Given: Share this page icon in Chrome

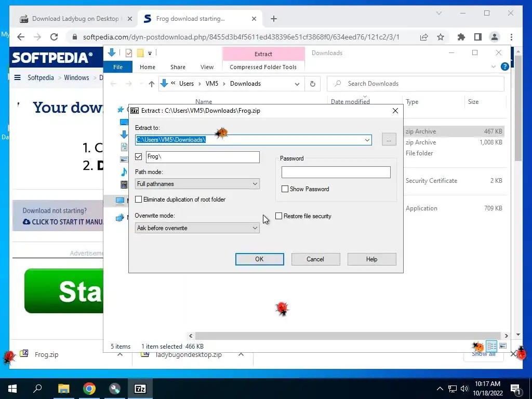Looking at the screenshot, I should coord(424,37).
